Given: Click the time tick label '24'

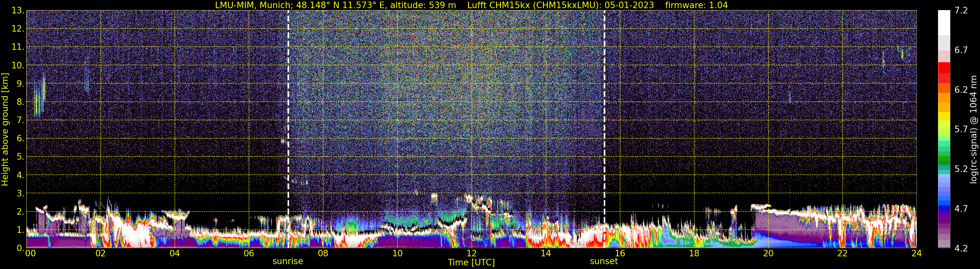Looking at the screenshot, I should coord(917,253).
